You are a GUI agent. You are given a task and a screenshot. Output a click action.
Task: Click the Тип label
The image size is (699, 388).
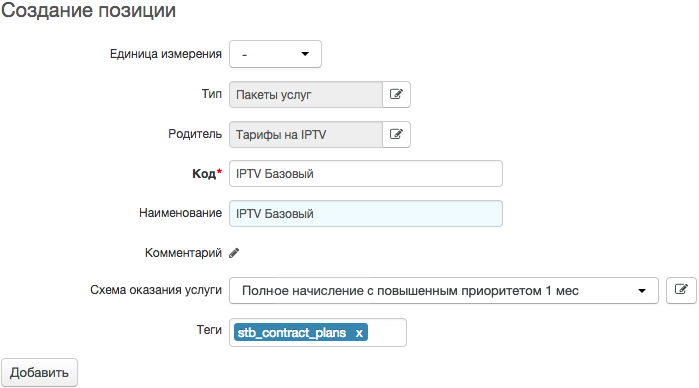click(212, 94)
